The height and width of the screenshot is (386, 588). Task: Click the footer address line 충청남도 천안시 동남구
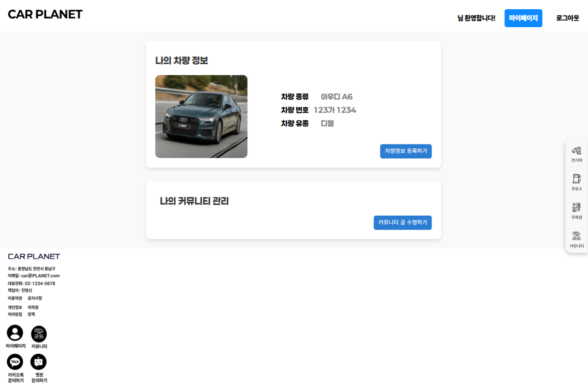coord(31,269)
